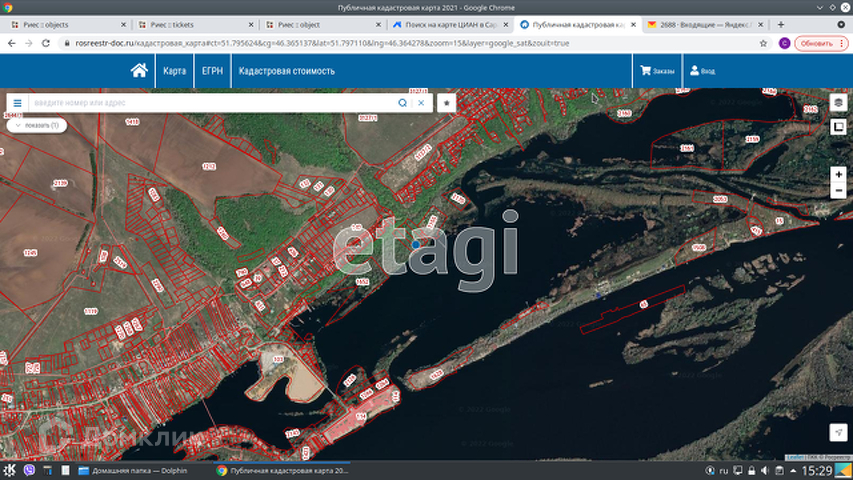Open the ru keyboard layout indicator
Image resolution: width=853 pixels, height=480 pixels.
pyautogui.click(x=724, y=471)
